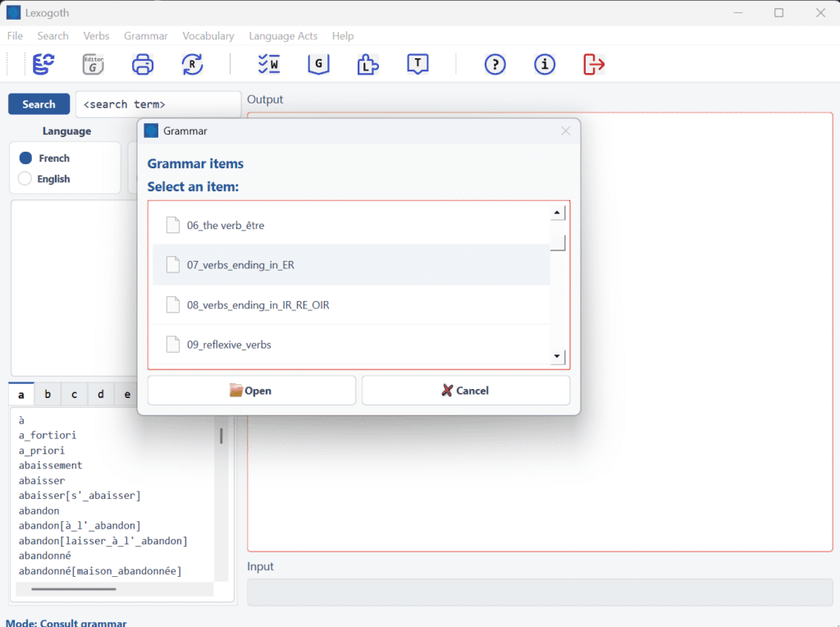The width and height of the screenshot is (840, 627).
Task: Click the grammar list scroll-down arrow
Action: coord(557,356)
